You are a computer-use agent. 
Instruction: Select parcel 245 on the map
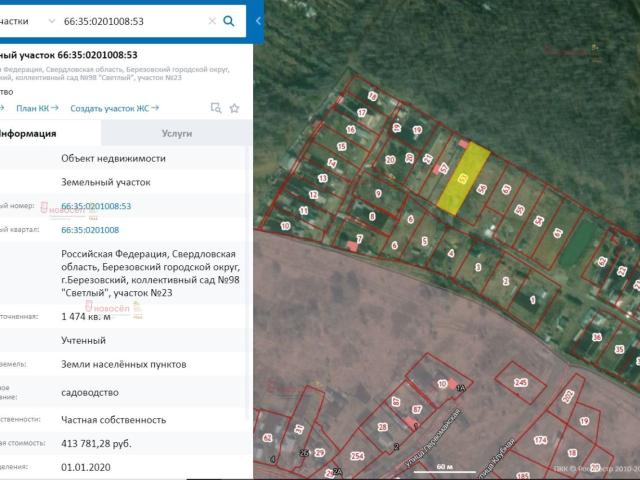(521, 383)
